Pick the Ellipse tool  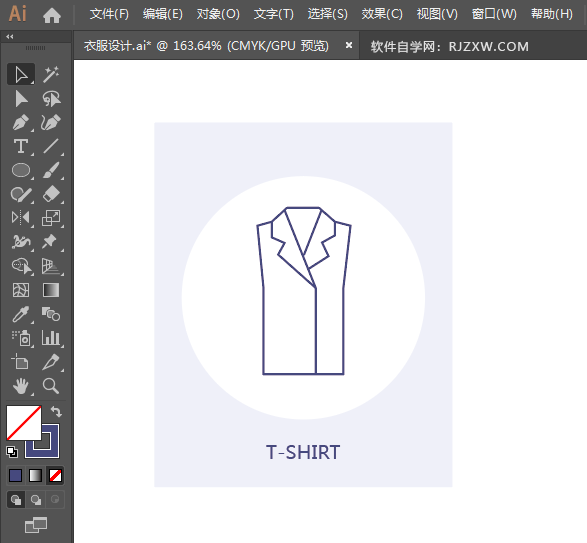(21, 170)
